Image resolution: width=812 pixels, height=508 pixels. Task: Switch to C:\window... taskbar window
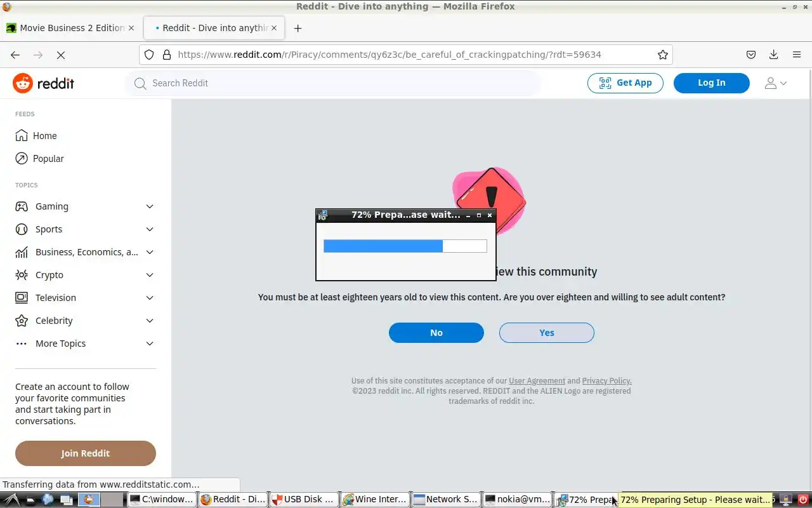(x=162, y=500)
